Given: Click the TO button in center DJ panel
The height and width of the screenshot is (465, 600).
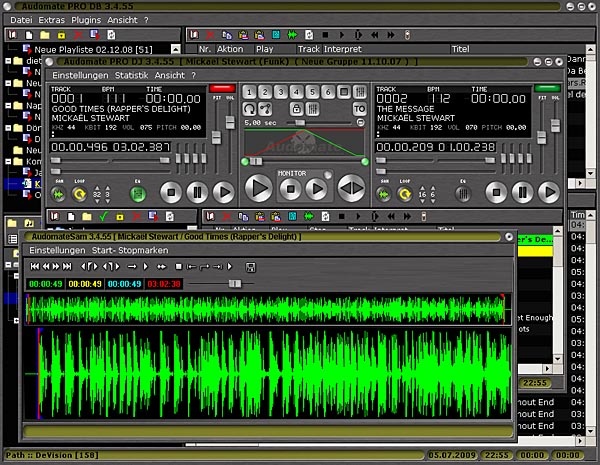Looking at the screenshot, I should tap(359, 109).
